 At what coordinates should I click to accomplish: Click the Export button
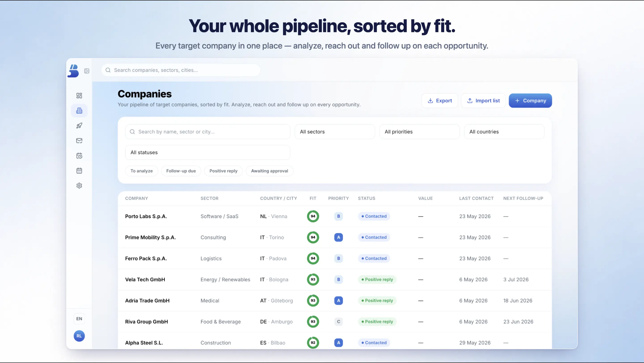[440, 101]
